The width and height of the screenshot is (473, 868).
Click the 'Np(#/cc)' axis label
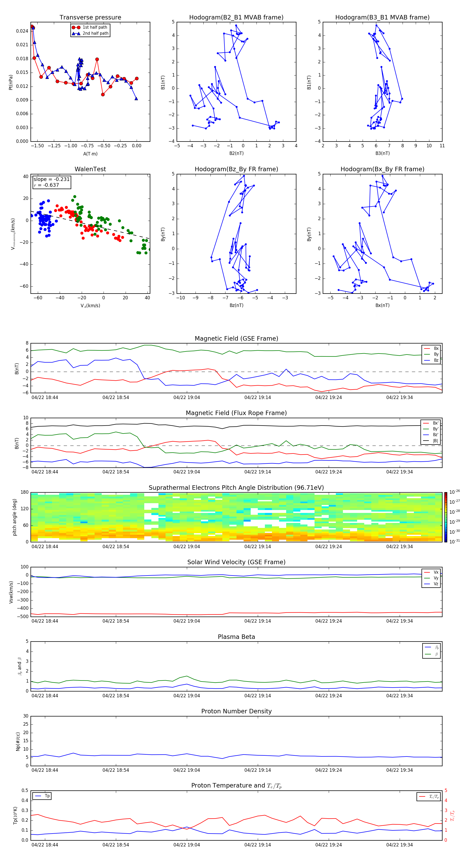coord(18,741)
